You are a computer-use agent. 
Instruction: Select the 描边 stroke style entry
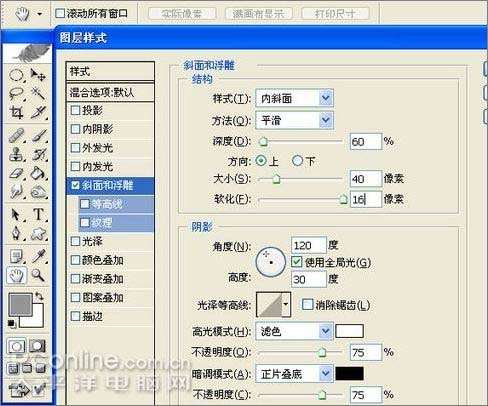110,316
